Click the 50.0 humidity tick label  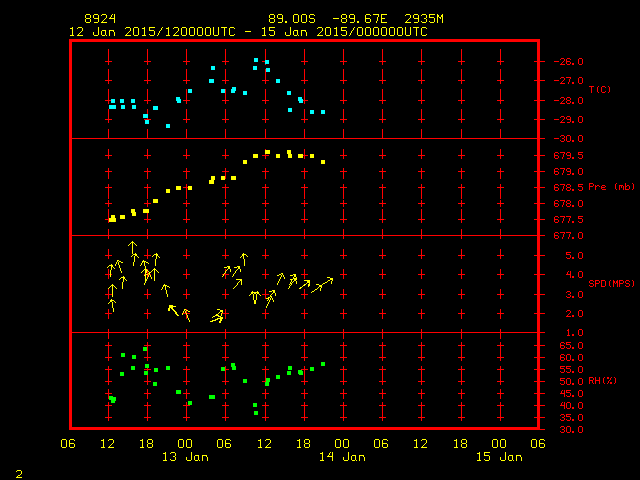click(x=571, y=382)
